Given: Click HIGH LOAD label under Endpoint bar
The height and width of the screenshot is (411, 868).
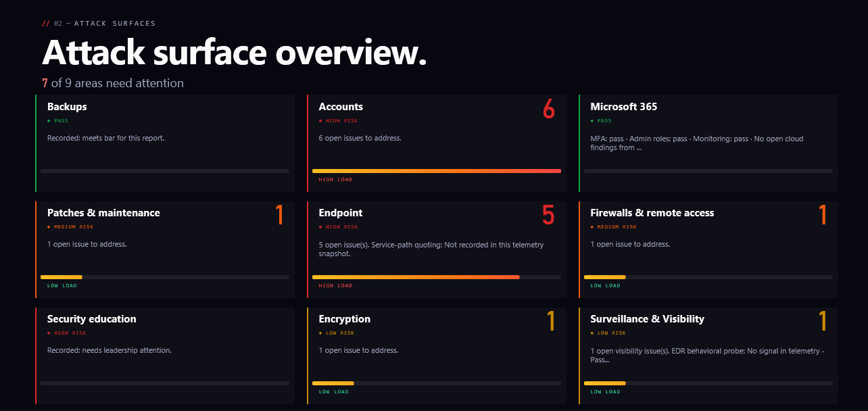Looking at the screenshot, I should [x=335, y=286].
